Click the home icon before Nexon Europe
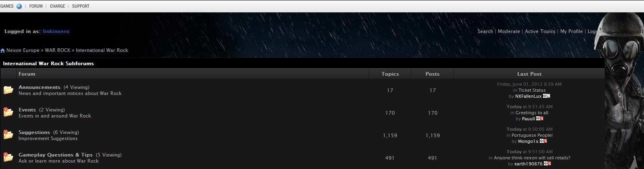The width and height of the screenshot is (644, 169). [2, 51]
